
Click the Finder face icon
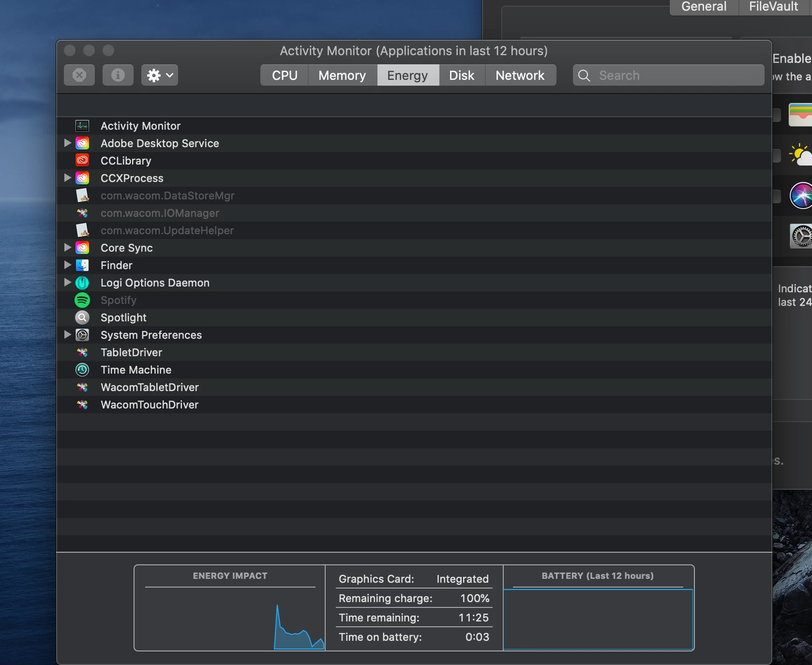[x=82, y=265]
